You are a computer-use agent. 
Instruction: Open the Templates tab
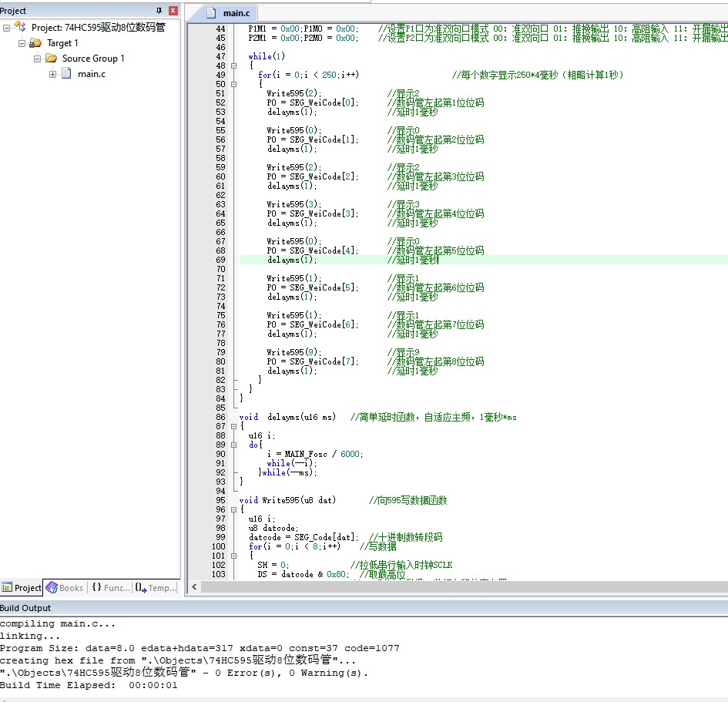156,588
